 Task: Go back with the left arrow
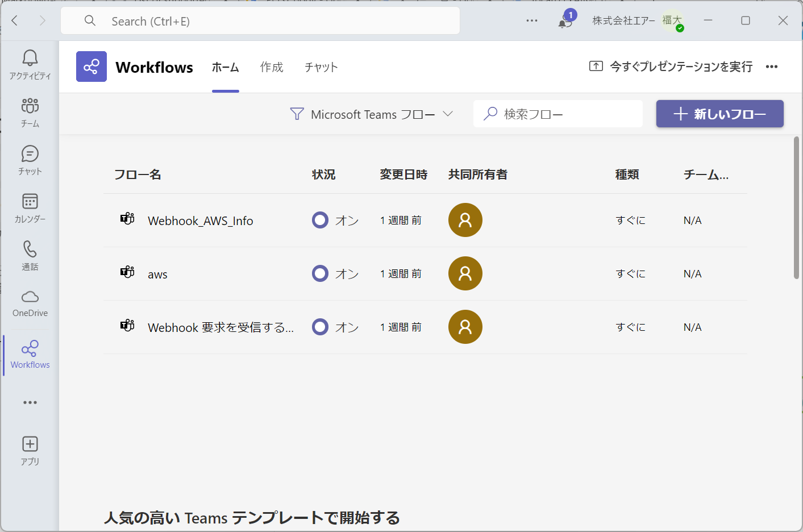coord(15,20)
